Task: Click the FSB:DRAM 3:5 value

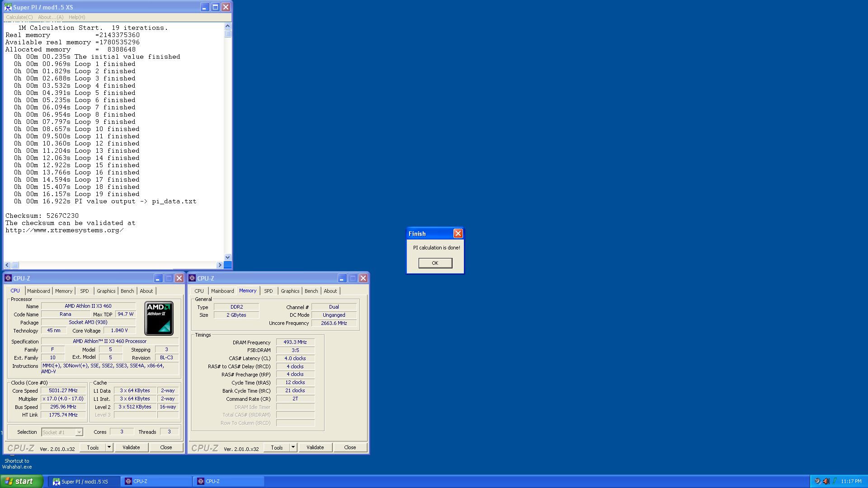Action: click(x=295, y=351)
